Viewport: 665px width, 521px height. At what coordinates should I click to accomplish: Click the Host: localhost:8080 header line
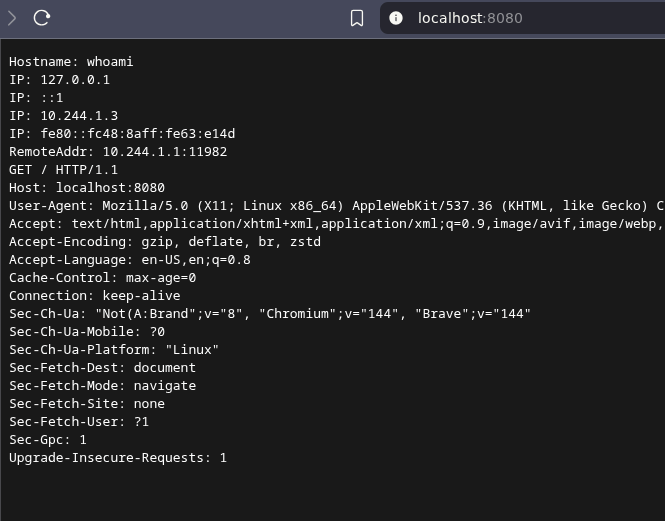[x=87, y=188]
